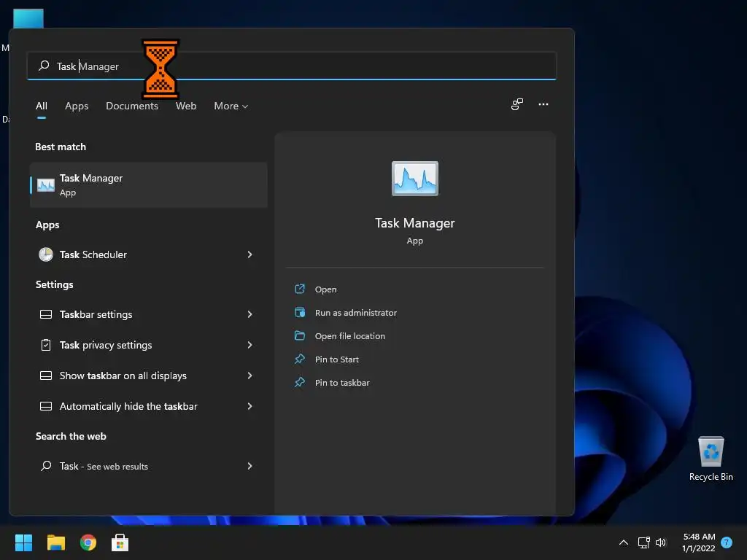Switch to the Apps filter tab
The width and height of the screenshot is (747, 560).
pyautogui.click(x=77, y=106)
